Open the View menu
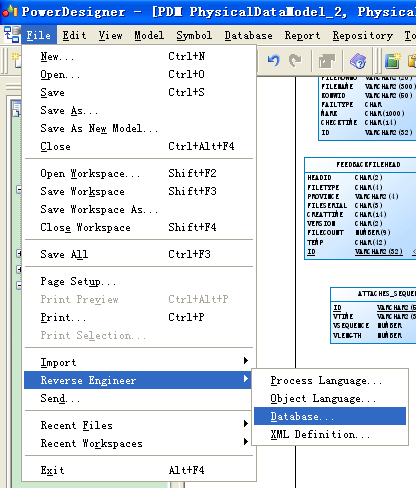This screenshot has height=488, width=416. [110, 35]
